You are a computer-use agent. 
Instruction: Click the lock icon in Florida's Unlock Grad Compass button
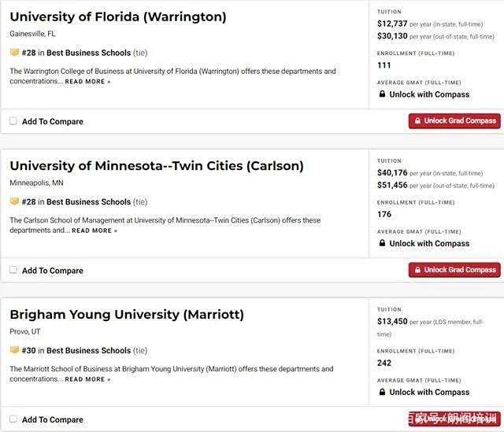[417, 120]
